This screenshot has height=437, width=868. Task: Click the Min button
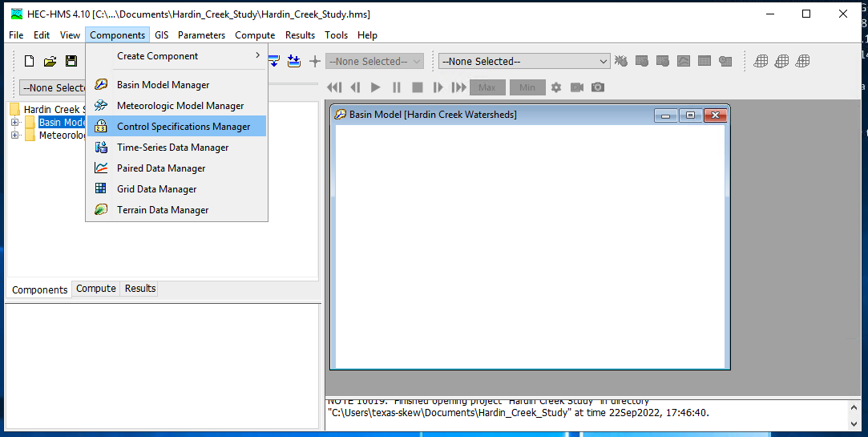[x=527, y=87]
